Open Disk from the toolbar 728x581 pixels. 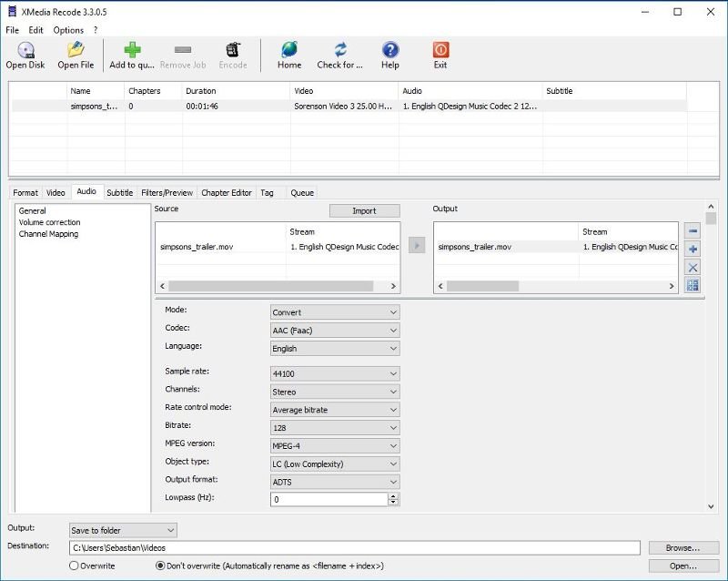pos(25,55)
